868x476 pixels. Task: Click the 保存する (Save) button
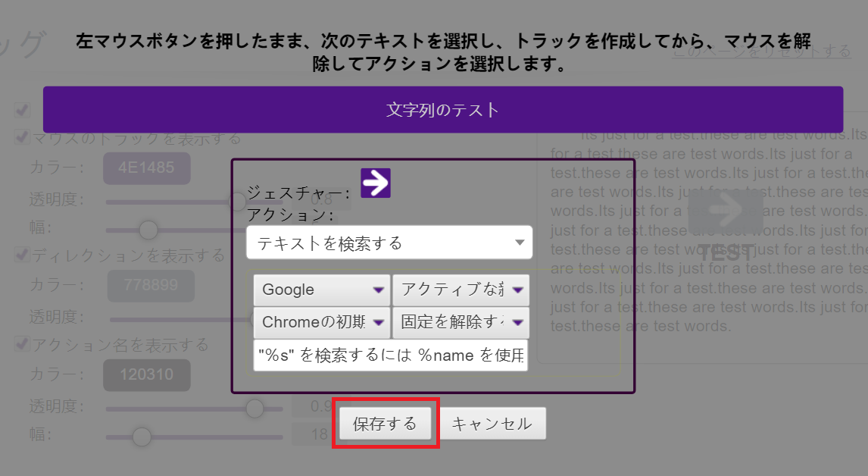click(x=386, y=424)
